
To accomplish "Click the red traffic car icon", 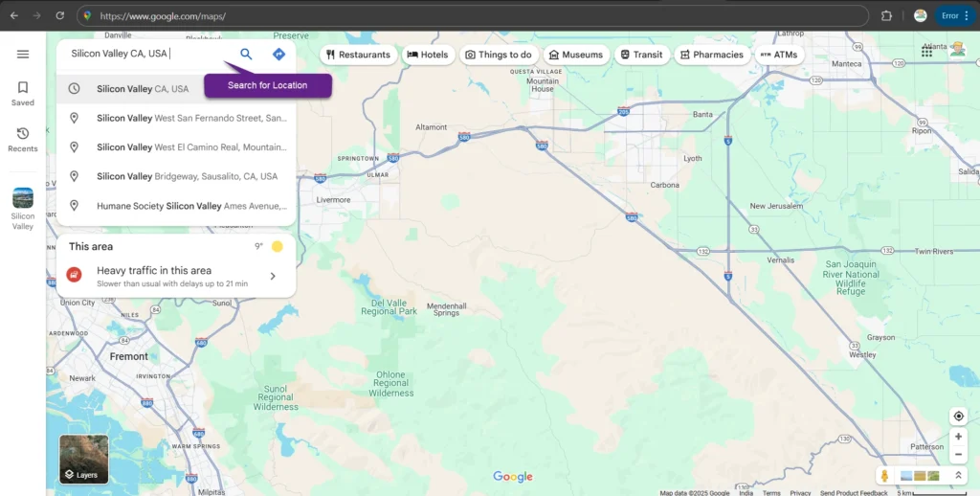I will click(x=75, y=275).
